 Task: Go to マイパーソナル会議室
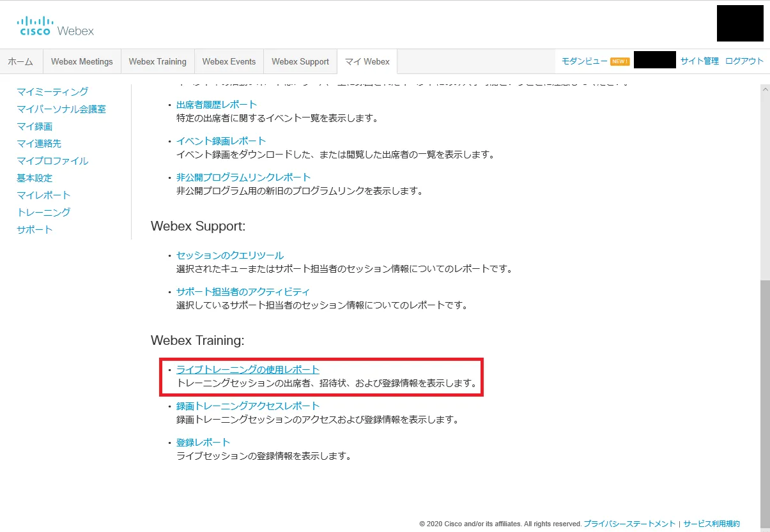[x=61, y=109]
